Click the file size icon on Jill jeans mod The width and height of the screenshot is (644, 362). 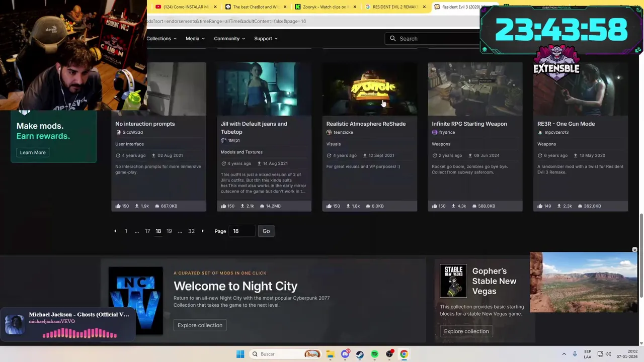(x=263, y=206)
